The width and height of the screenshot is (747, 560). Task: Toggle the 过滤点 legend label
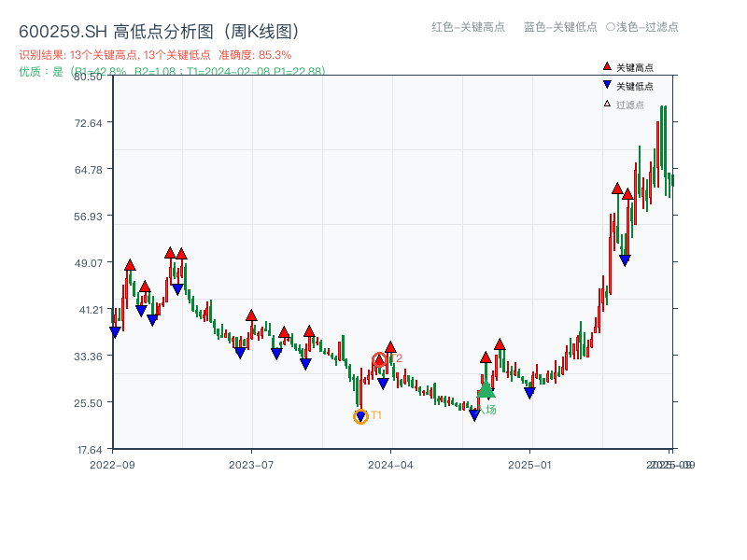(x=629, y=105)
